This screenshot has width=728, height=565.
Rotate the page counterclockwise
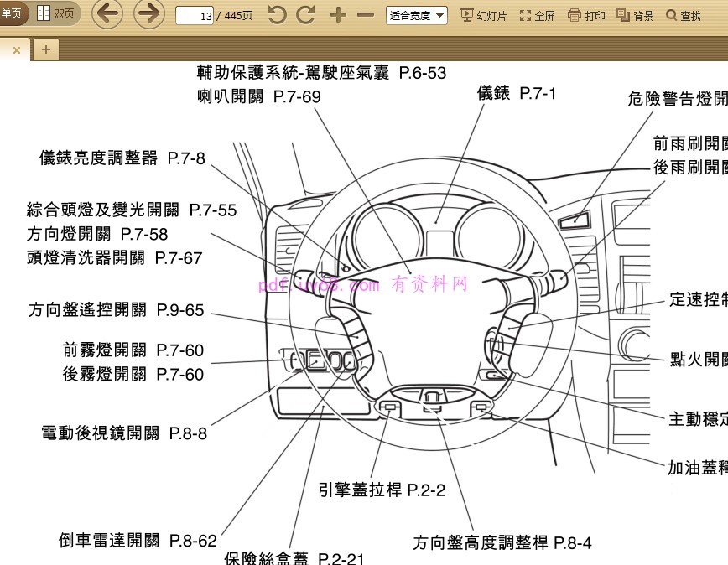coord(277,14)
